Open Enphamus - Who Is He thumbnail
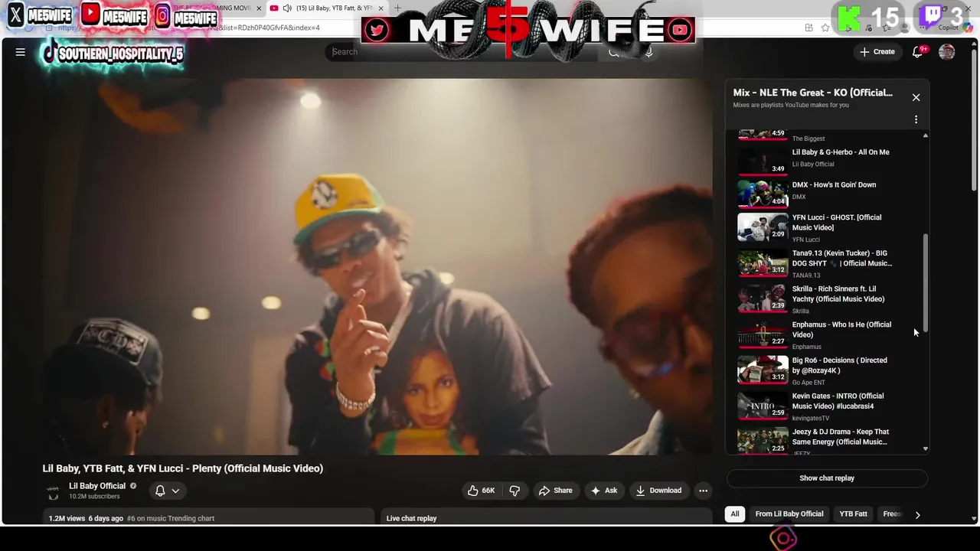The image size is (980, 551). tap(763, 335)
